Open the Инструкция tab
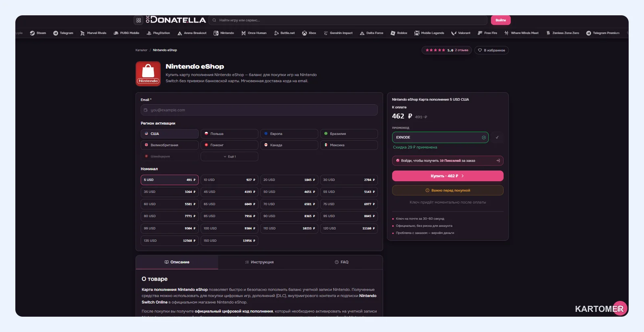644x332 pixels. (x=259, y=262)
